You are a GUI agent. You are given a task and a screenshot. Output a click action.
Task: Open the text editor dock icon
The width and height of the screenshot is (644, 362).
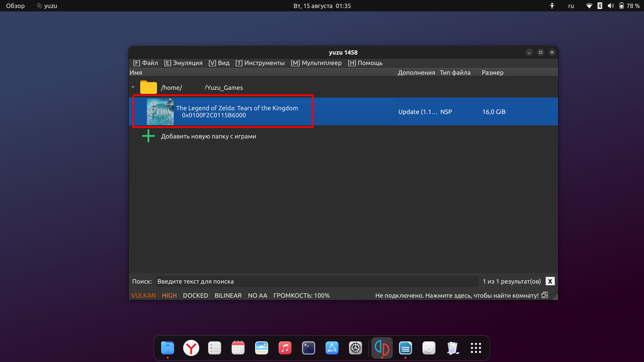(406, 348)
